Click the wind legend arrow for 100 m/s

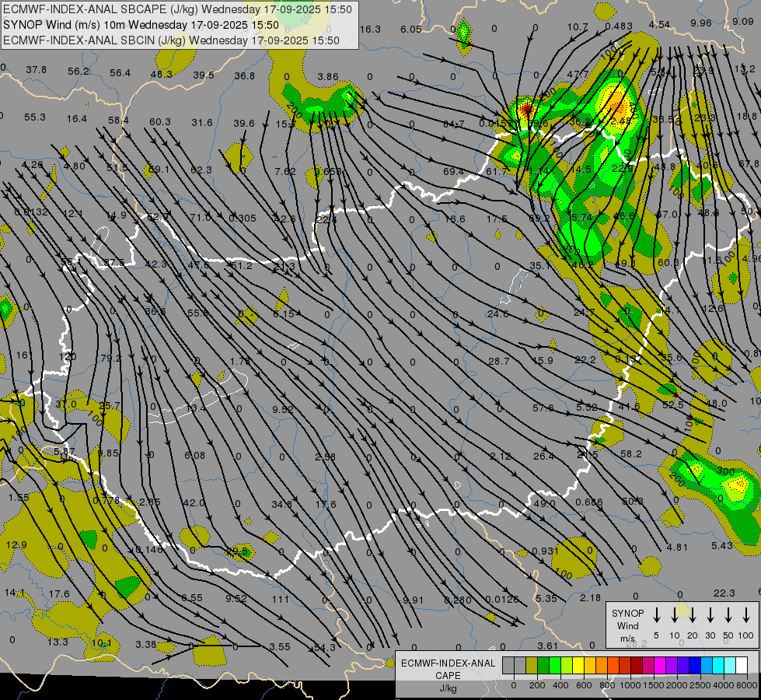(x=746, y=614)
